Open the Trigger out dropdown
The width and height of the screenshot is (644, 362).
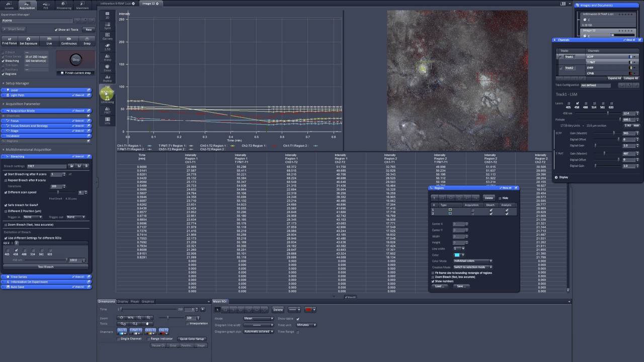click(76, 217)
